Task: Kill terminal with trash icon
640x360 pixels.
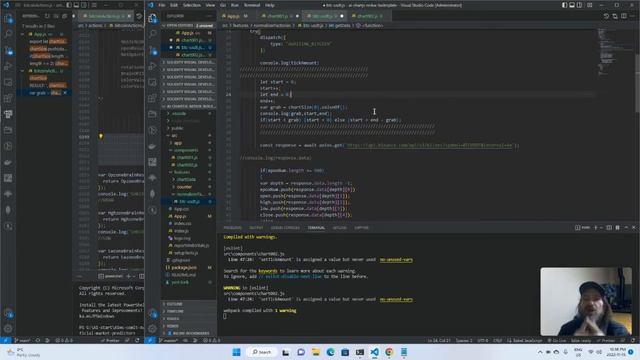Action: (x=617, y=227)
